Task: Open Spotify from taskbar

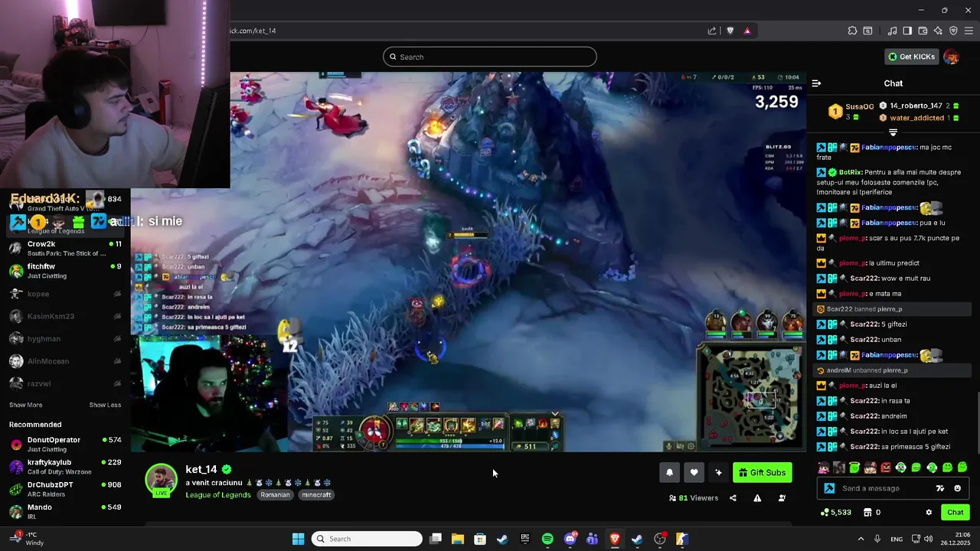Action: [547, 539]
